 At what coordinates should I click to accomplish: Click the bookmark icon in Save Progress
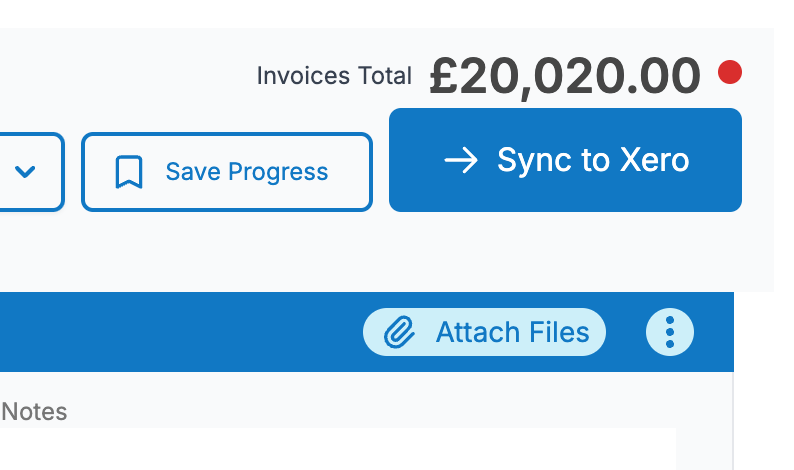pyautogui.click(x=129, y=172)
